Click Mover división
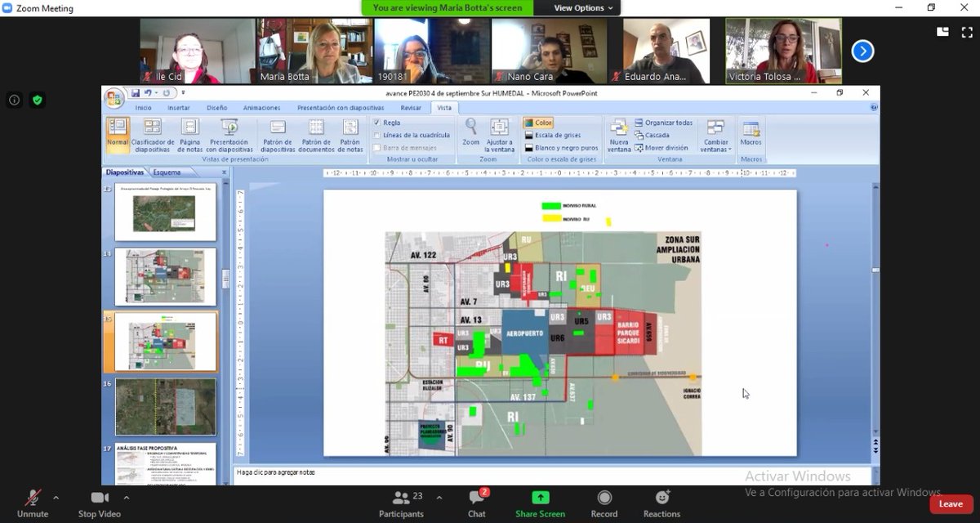The width and height of the screenshot is (980, 523). point(661,148)
